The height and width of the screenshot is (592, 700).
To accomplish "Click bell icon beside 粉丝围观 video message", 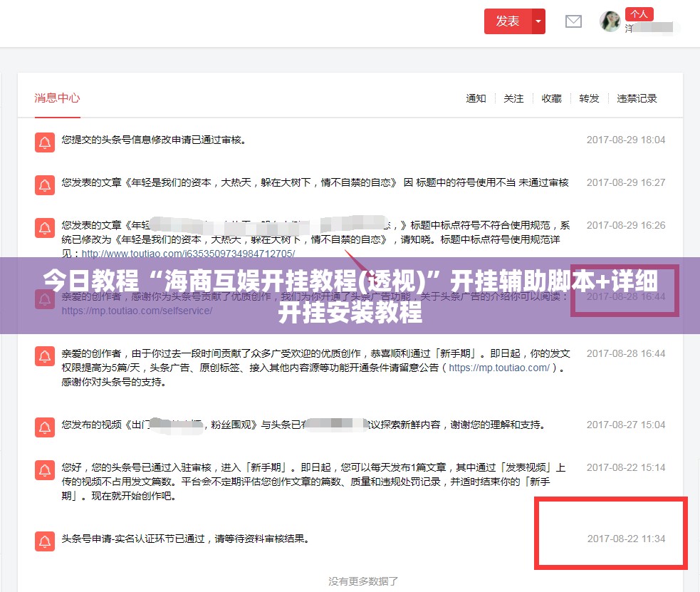I will click(45, 427).
